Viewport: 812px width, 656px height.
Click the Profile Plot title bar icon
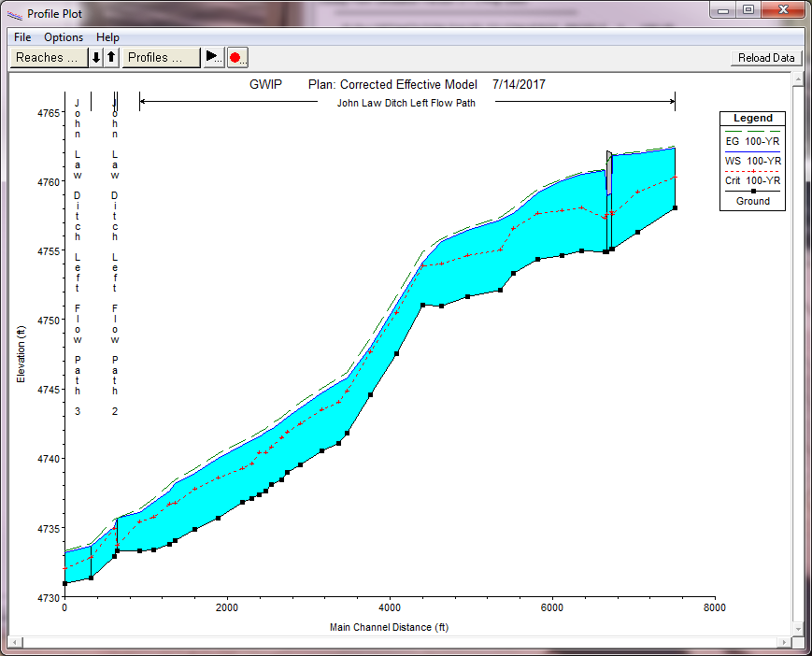point(16,14)
